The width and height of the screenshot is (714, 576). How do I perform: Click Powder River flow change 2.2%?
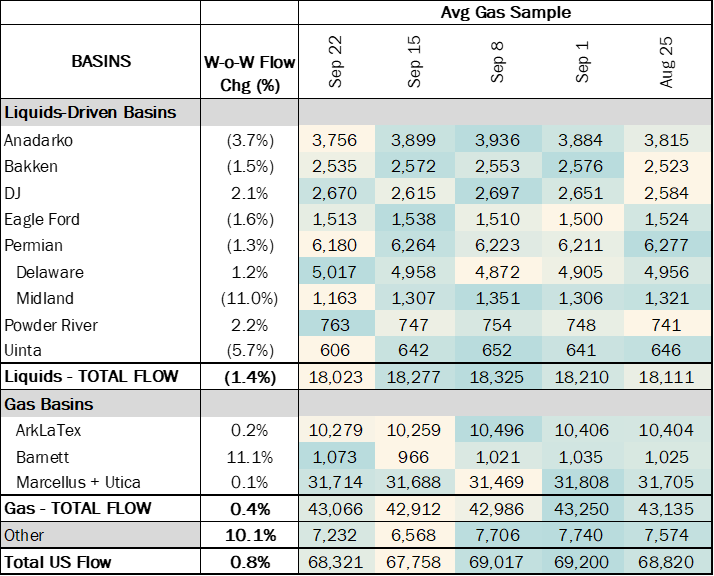pos(250,325)
